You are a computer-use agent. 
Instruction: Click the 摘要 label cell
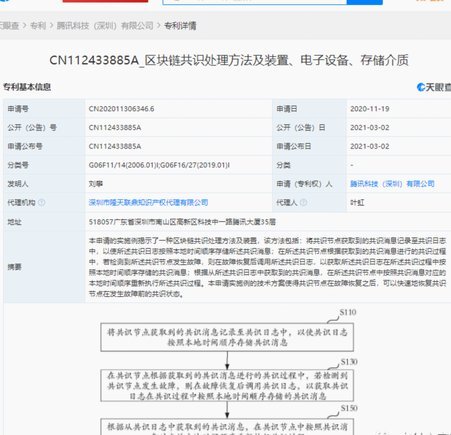point(44,267)
